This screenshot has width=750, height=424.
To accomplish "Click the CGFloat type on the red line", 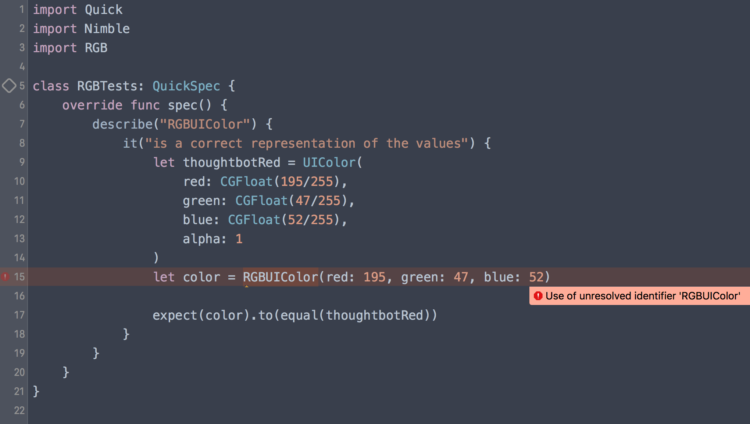I will click(x=246, y=181).
